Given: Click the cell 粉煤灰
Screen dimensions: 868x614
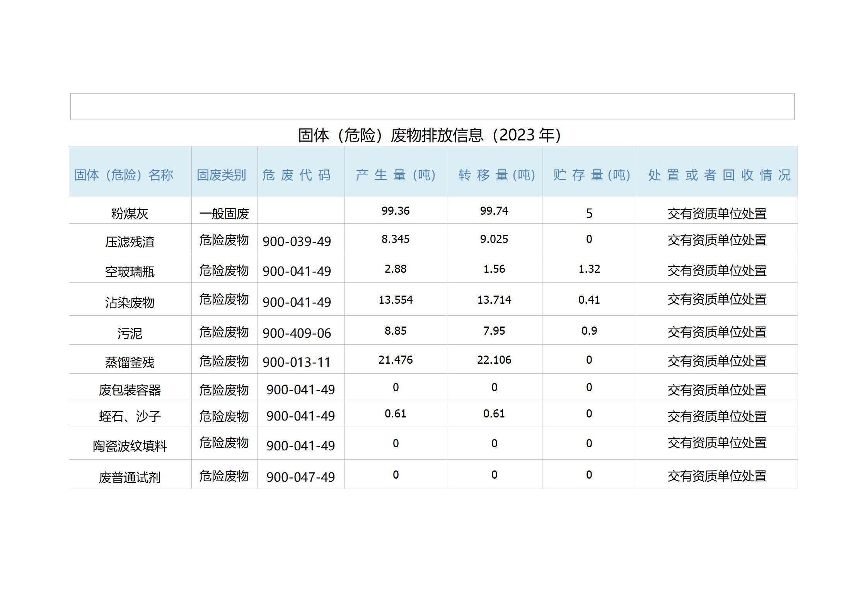Looking at the screenshot, I should tap(130, 214).
